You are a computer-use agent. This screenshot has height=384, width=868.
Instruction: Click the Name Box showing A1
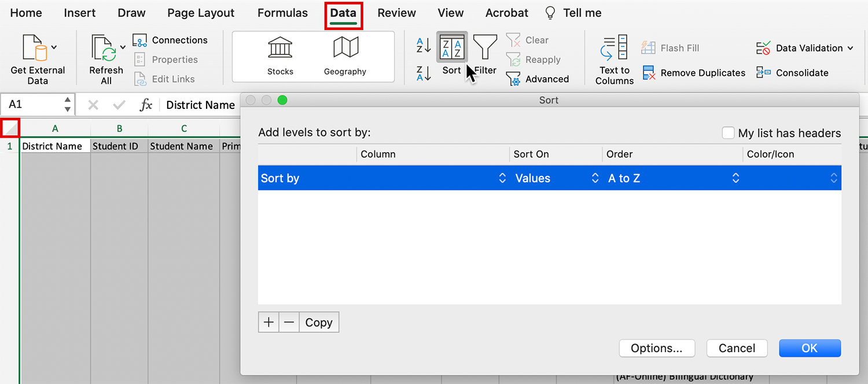(x=32, y=105)
